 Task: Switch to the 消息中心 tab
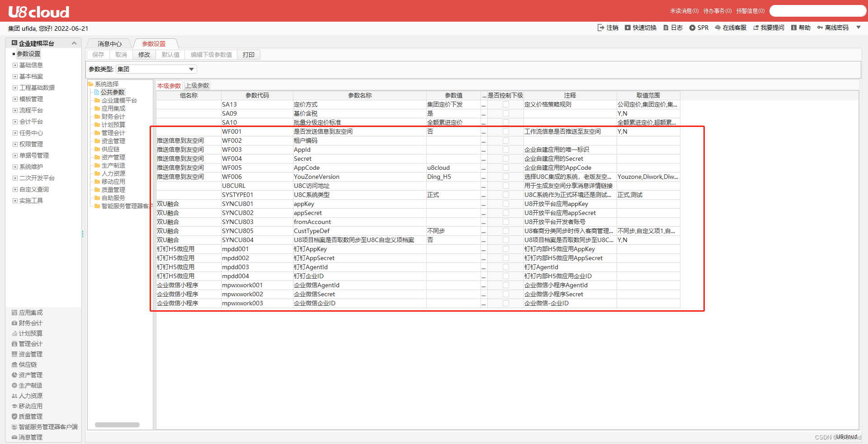[108, 43]
